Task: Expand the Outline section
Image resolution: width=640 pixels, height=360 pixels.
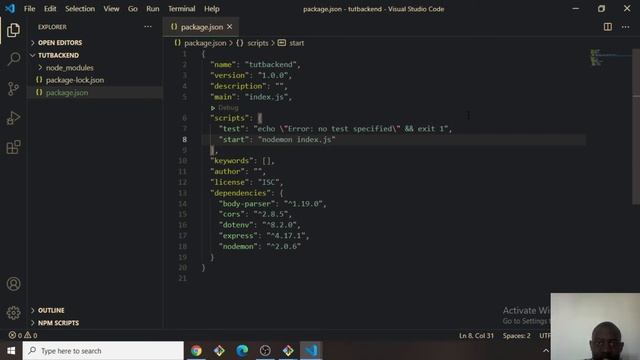Action: click(51, 311)
